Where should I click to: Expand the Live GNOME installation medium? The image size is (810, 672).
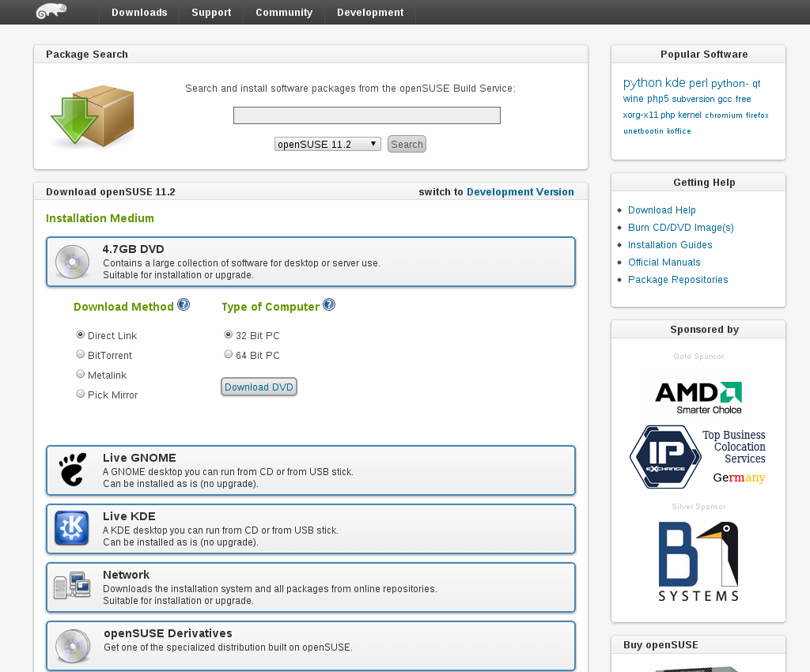coord(310,470)
